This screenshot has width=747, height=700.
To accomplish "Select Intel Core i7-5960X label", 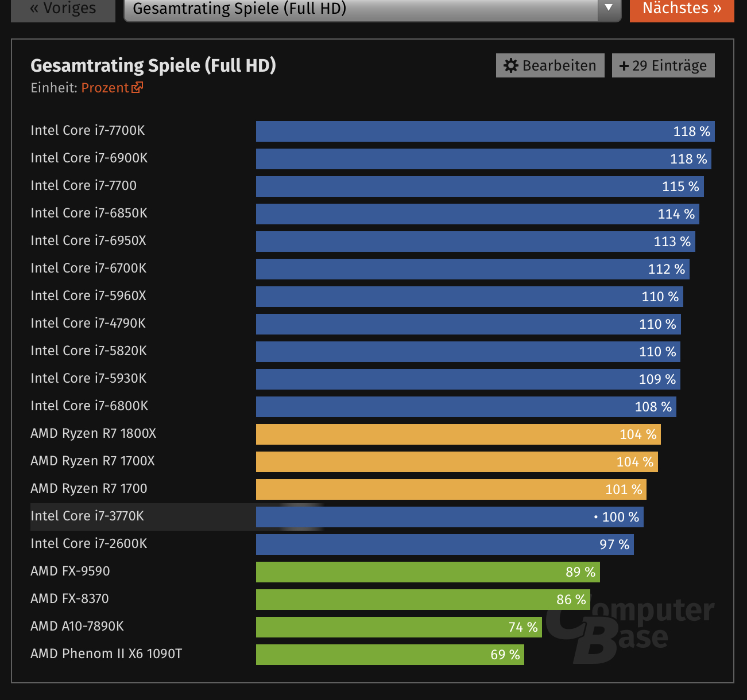I will (88, 295).
